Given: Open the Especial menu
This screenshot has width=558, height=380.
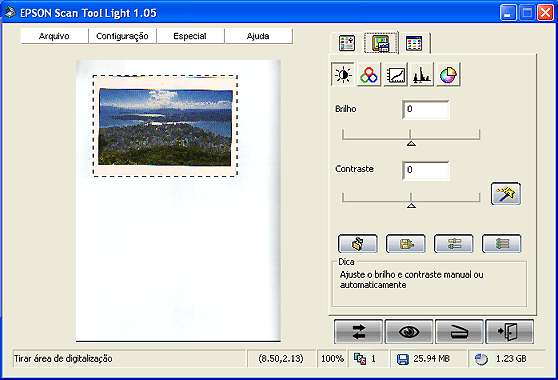Looking at the screenshot, I should pyautogui.click(x=190, y=36).
